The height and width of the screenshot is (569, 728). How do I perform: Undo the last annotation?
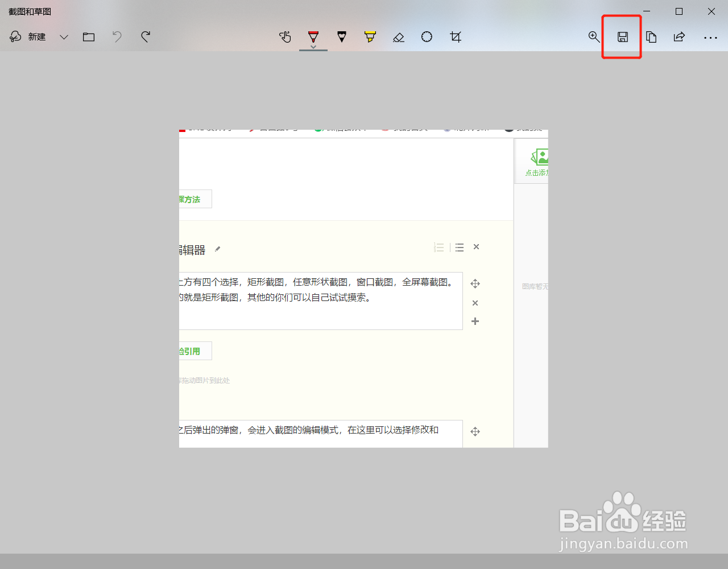[x=117, y=37]
